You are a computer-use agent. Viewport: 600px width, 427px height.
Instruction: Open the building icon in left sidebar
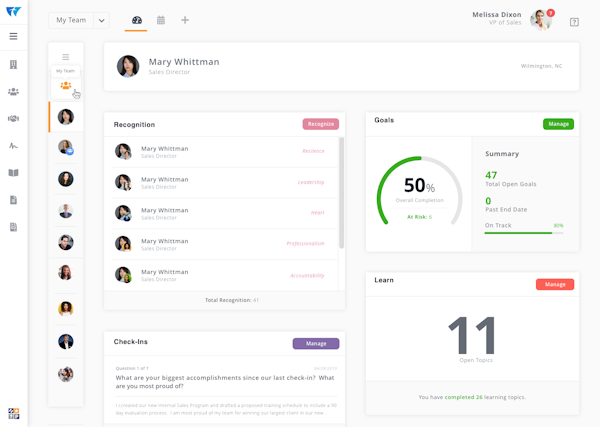click(x=13, y=65)
